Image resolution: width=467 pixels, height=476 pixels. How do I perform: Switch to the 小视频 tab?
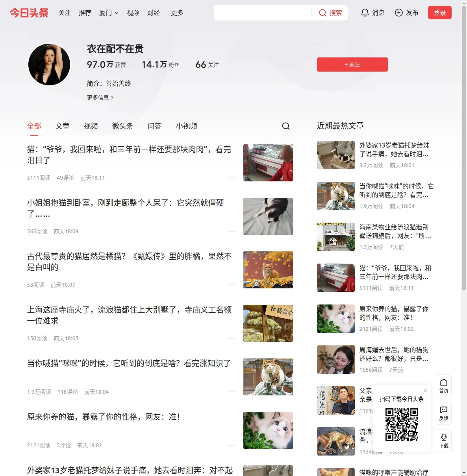187,126
